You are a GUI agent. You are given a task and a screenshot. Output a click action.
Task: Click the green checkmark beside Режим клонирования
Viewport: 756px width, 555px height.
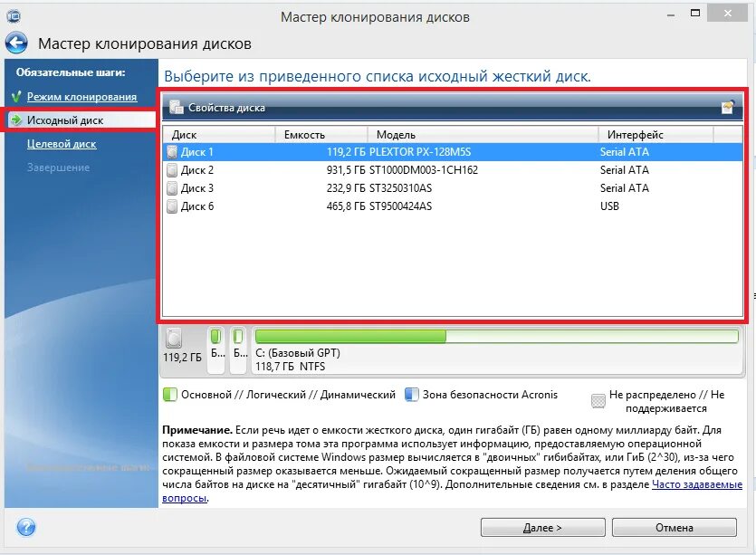coord(16,97)
